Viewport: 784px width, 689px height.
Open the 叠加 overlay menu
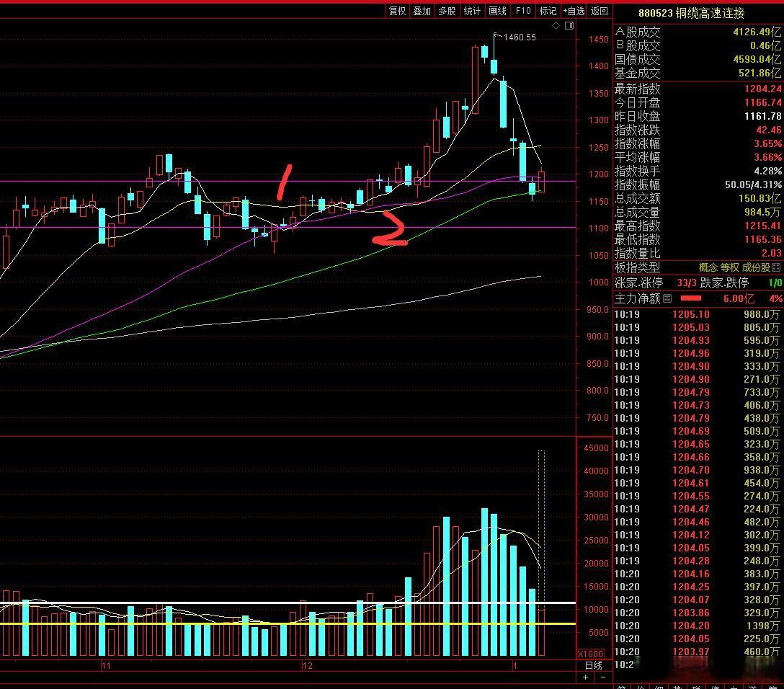[422, 11]
